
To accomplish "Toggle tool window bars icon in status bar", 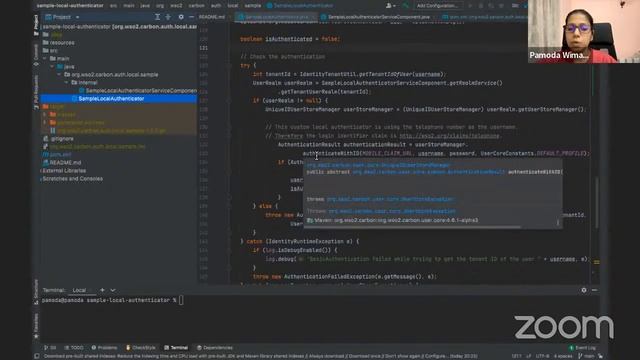I will tap(37, 356).
